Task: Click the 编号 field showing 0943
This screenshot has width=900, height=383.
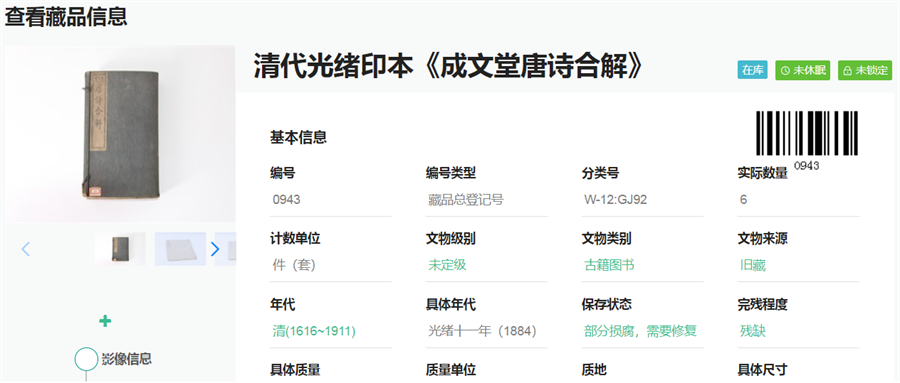Action: tap(331, 200)
